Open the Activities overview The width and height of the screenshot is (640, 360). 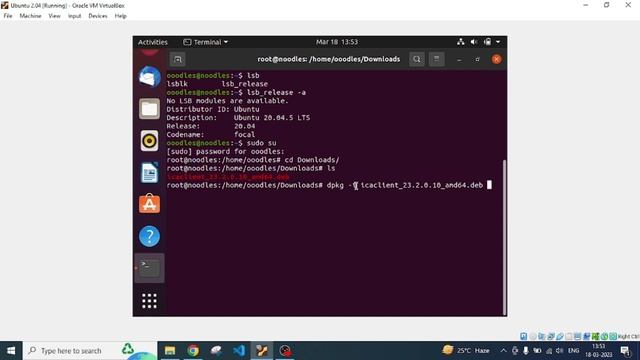tap(153, 42)
